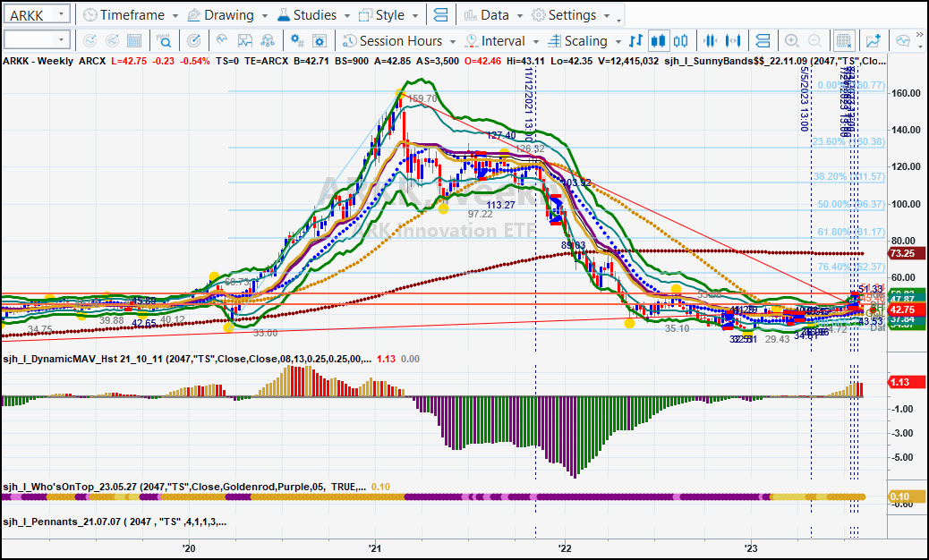Toggle the solid candlestick chart style
Viewport: 929px width, 560px height.
tap(658, 41)
